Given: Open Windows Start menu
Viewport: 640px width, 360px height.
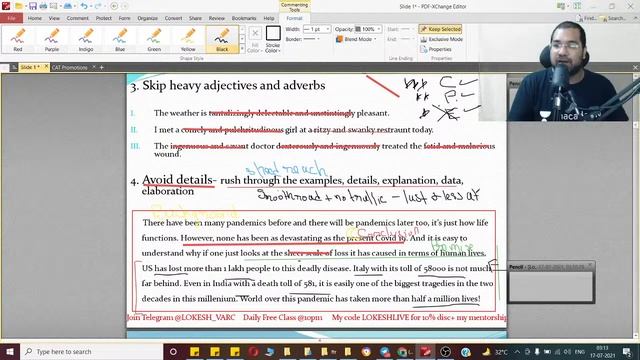Looking at the screenshot, I should [9, 351].
